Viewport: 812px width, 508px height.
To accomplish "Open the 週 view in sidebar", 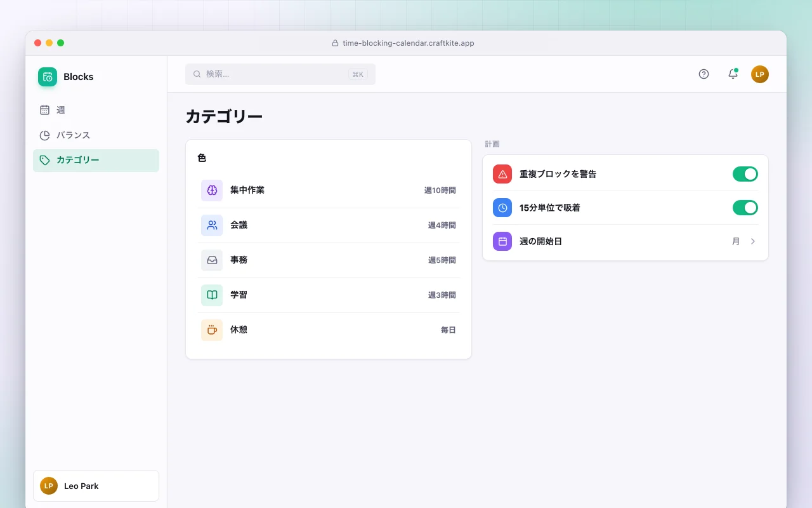I will [x=96, y=110].
